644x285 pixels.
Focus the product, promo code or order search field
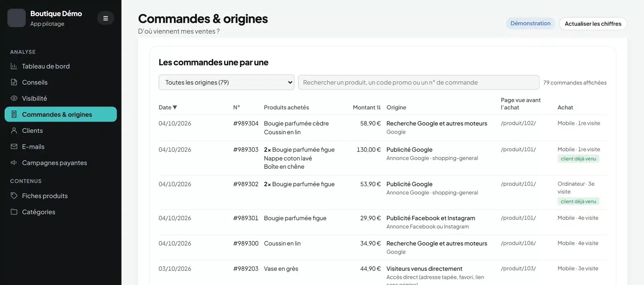point(419,82)
